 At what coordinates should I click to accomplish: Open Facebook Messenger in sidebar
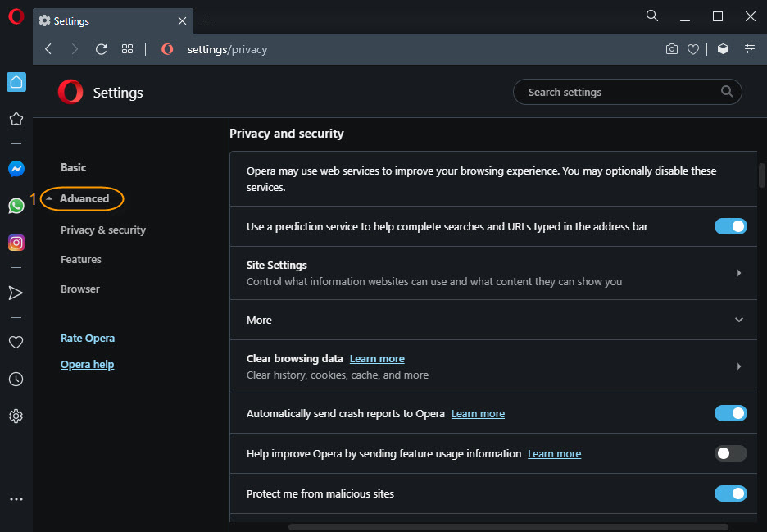(16, 169)
